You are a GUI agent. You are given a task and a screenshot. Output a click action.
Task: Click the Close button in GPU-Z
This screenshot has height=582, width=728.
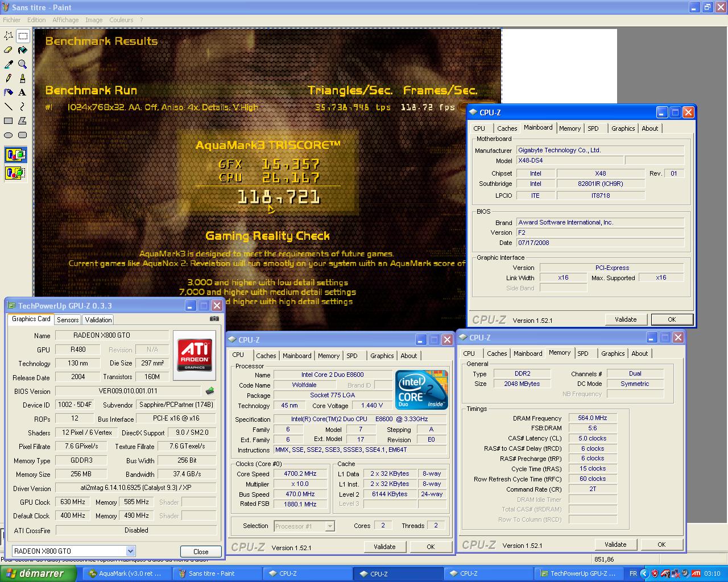point(201,551)
